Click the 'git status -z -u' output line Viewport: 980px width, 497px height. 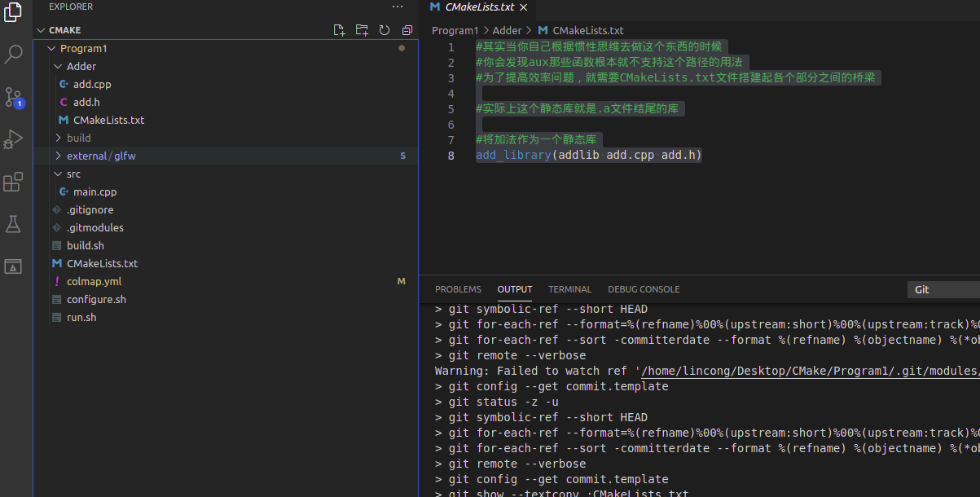pyautogui.click(x=503, y=402)
